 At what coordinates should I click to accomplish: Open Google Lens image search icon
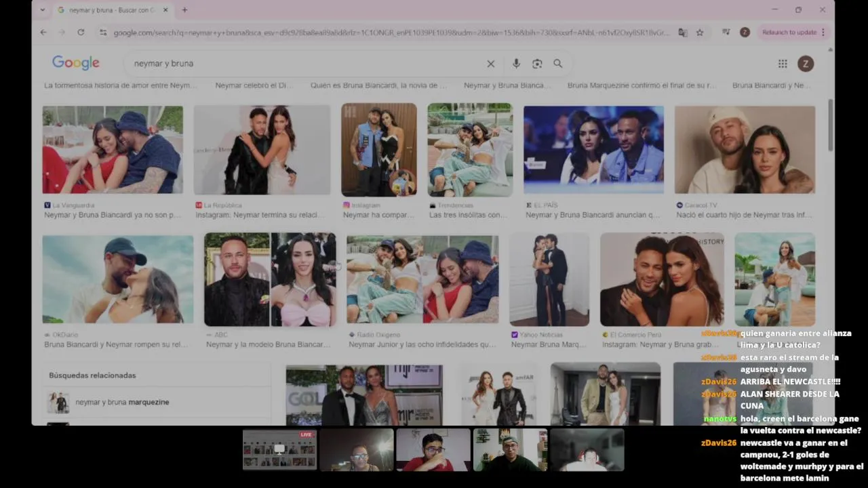click(537, 63)
